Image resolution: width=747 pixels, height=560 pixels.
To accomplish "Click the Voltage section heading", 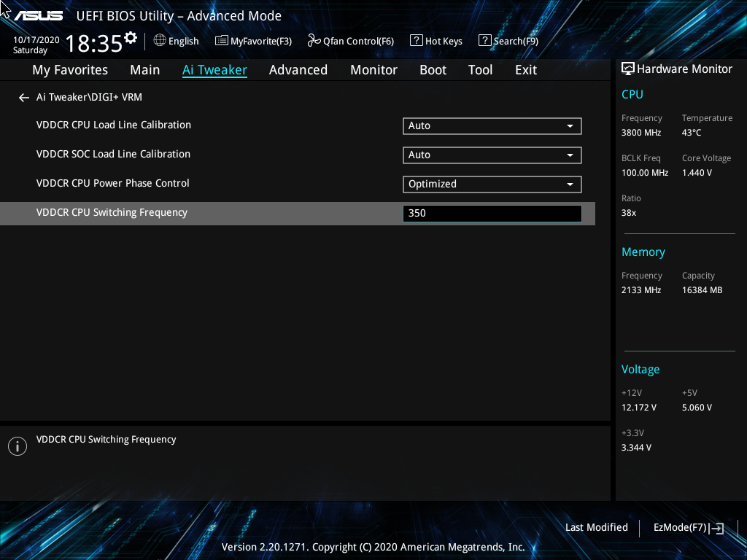I will click(640, 369).
